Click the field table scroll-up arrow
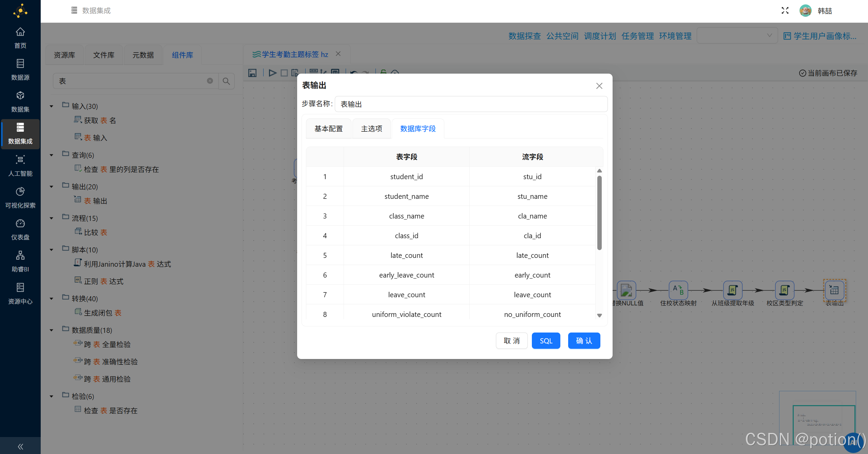Screen dimensions: 868x454 coord(599,171)
